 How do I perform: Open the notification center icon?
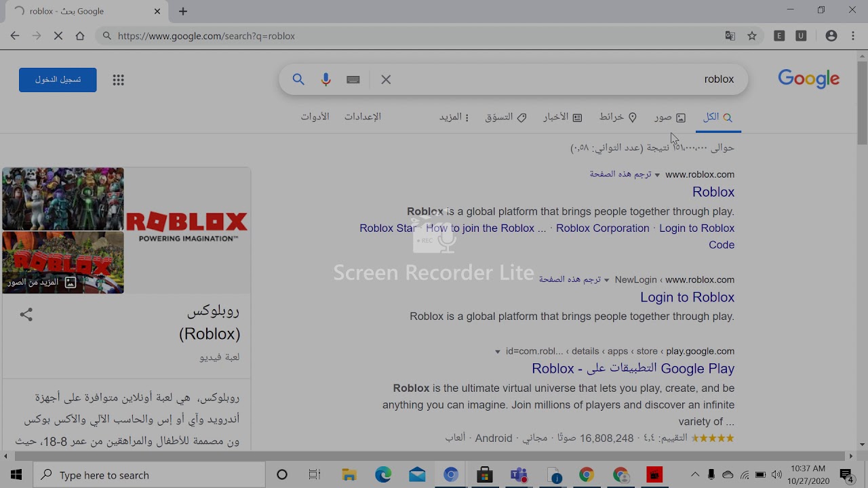[846, 474]
